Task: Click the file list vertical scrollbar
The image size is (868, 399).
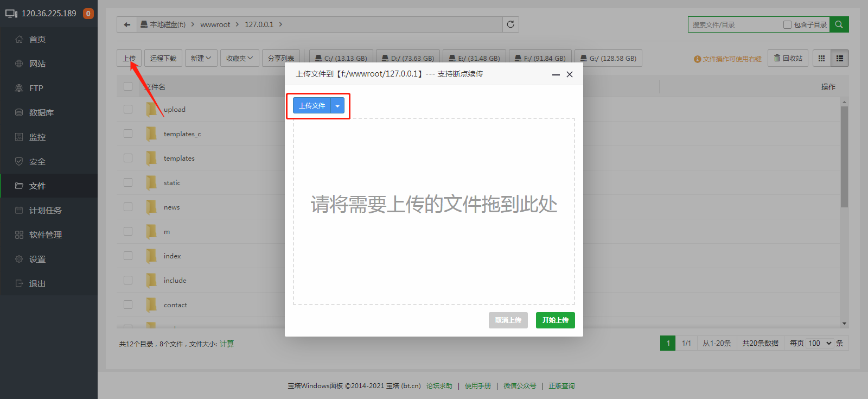Action: tap(844, 156)
